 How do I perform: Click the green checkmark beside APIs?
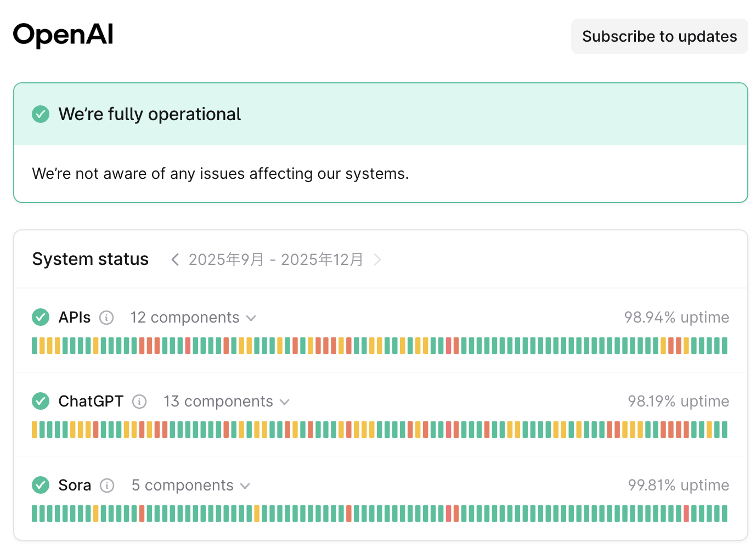click(x=41, y=317)
